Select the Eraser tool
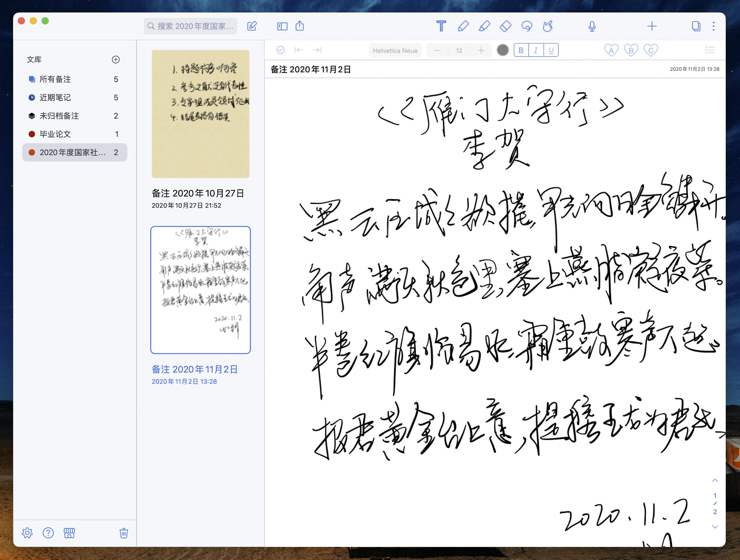The image size is (740, 560). point(506,26)
